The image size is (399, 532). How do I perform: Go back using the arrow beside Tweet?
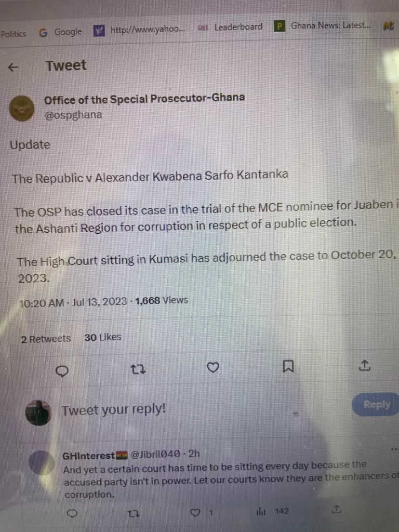[13, 67]
